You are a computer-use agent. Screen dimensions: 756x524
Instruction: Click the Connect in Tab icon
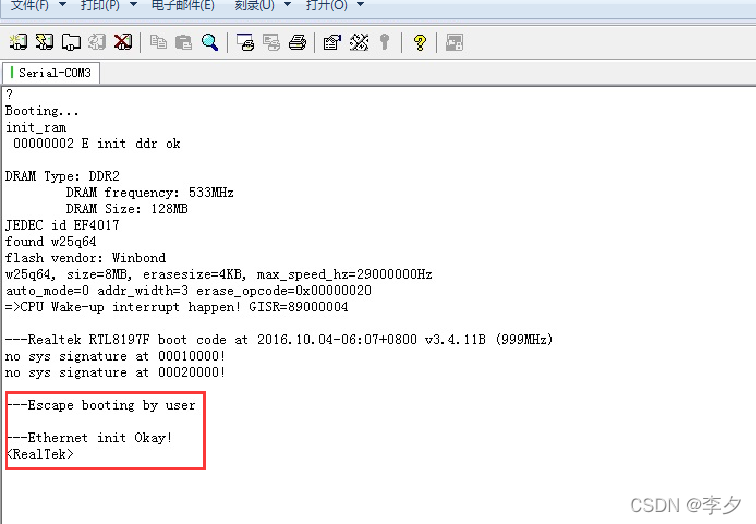click(x=71, y=42)
